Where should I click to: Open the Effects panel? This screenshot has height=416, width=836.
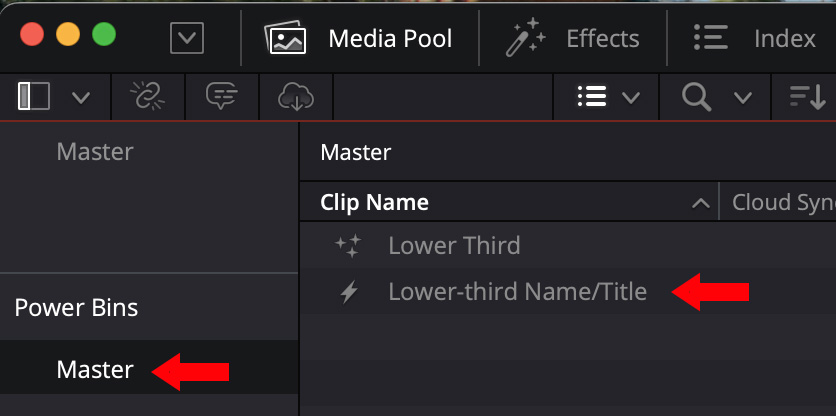573,39
